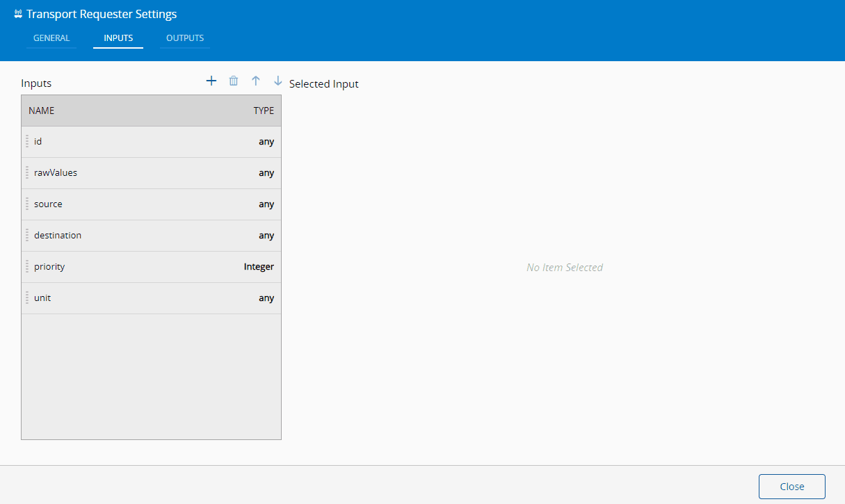Click the Selected Input heading

tap(324, 84)
